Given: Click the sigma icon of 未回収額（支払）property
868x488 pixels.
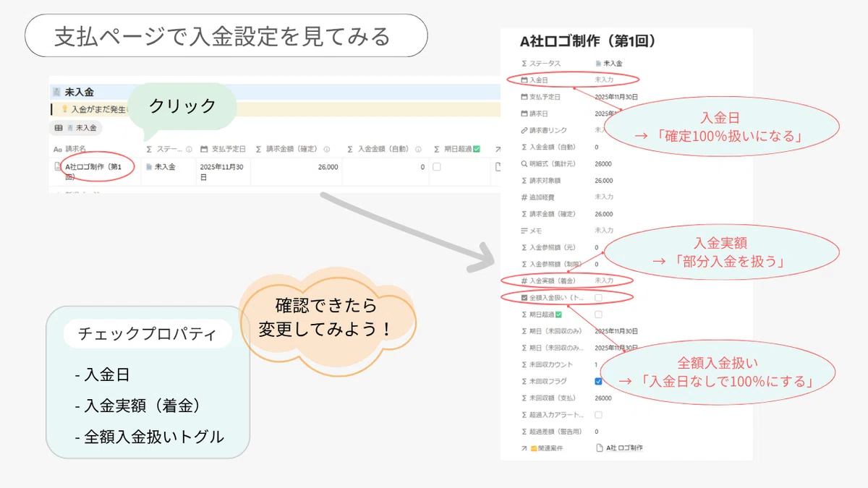Looking at the screenshot, I should coord(524,398).
